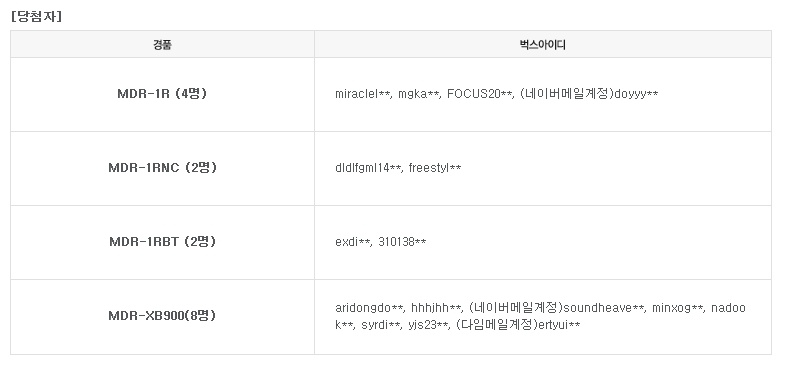The height and width of the screenshot is (368, 788).
Task: Click the MDR-XB900(8명) prize cell
Action: click(x=162, y=316)
